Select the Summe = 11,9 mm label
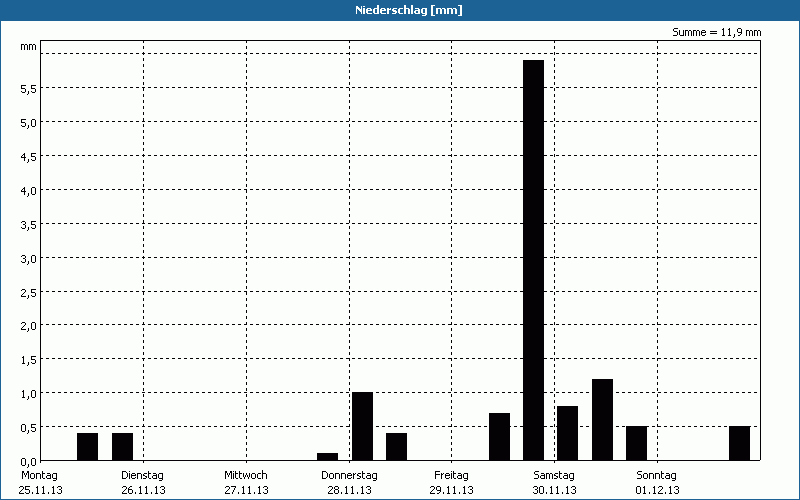The height and width of the screenshot is (500, 800). pos(716,32)
